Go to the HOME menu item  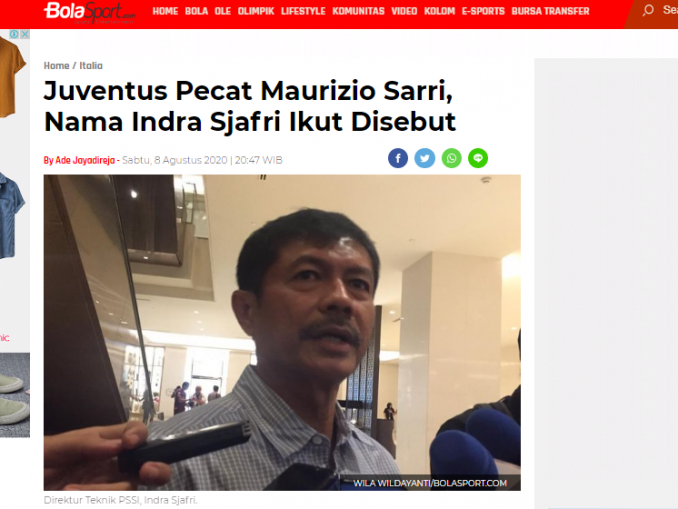(165, 11)
